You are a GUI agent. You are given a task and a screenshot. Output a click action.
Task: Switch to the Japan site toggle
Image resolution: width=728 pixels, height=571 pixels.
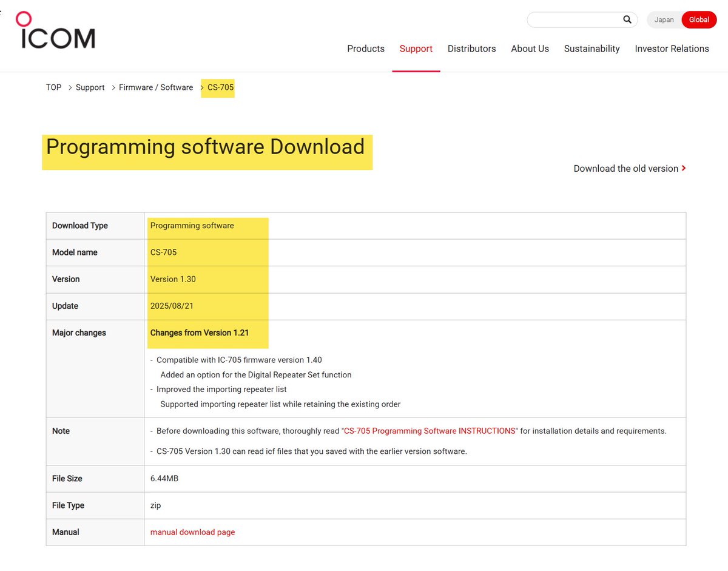click(664, 19)
